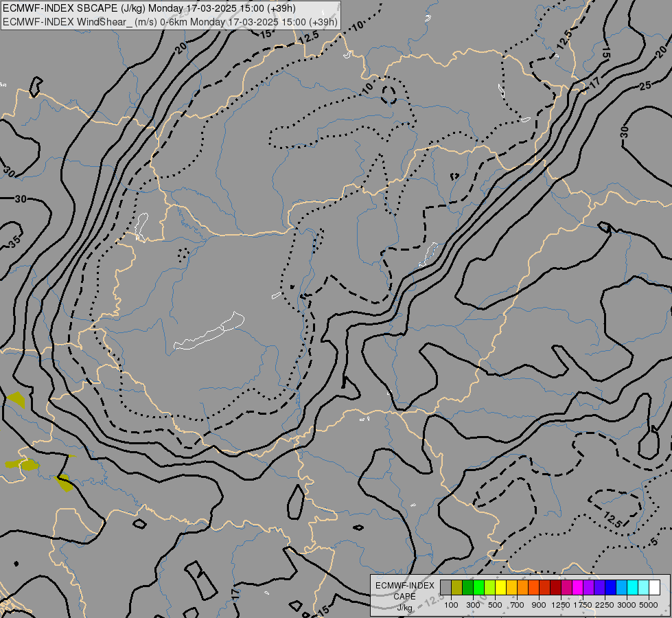
Task: Click the 5000 legend tick label
Action: tap(649, 605)
